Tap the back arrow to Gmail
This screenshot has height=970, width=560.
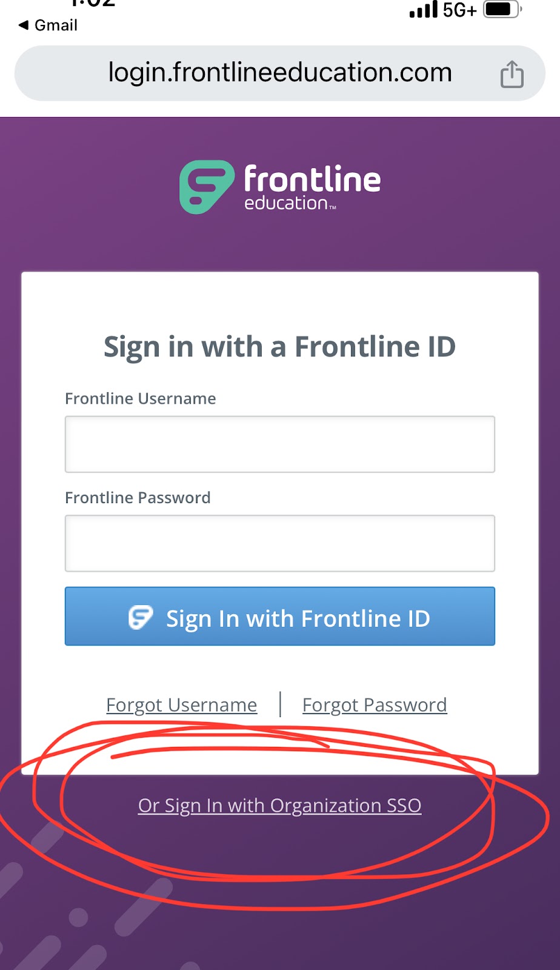(x=24, y=25)
